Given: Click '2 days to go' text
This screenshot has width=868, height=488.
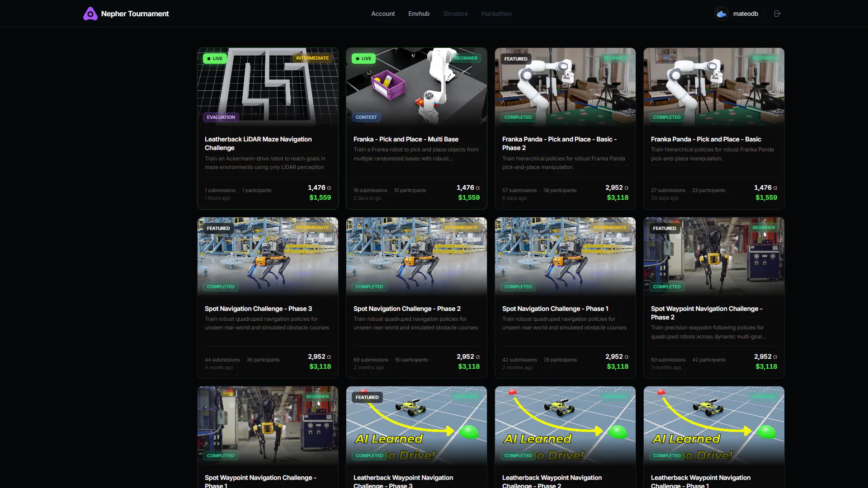Looking at the screenshot, I should tap(367, 198).
